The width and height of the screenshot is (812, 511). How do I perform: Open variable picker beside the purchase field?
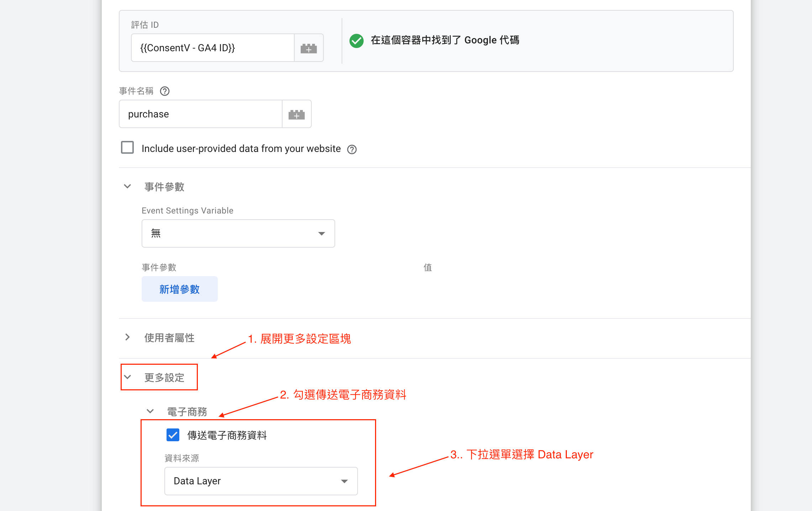coord(296,114)
